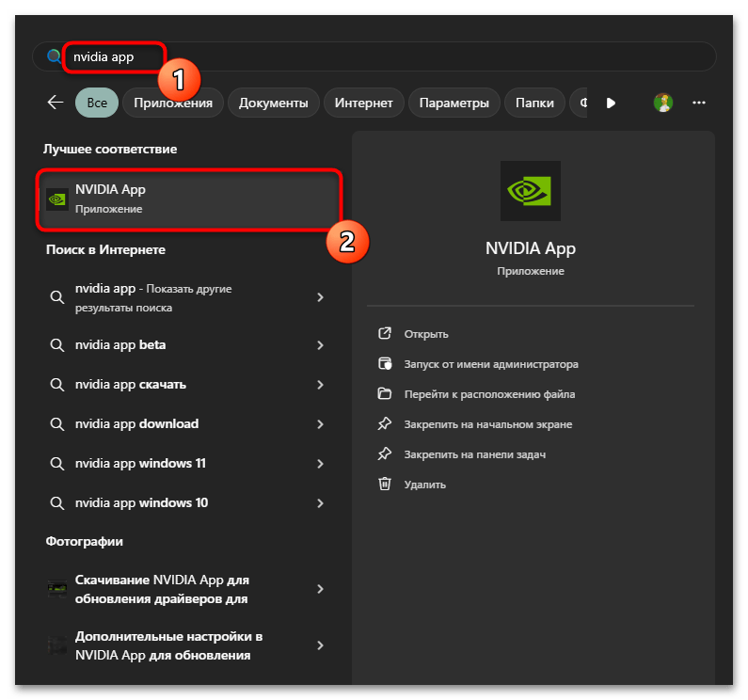Screen dimensions: 748x700
Task: Switch to the 'Папки' filter tab
Action: [534, 103]
